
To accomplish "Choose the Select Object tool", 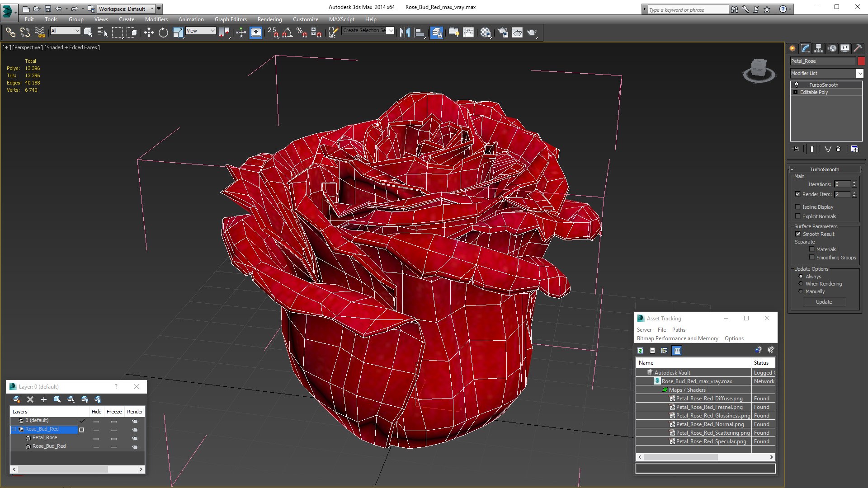I will pyautogui.click(x=88, y=32).
